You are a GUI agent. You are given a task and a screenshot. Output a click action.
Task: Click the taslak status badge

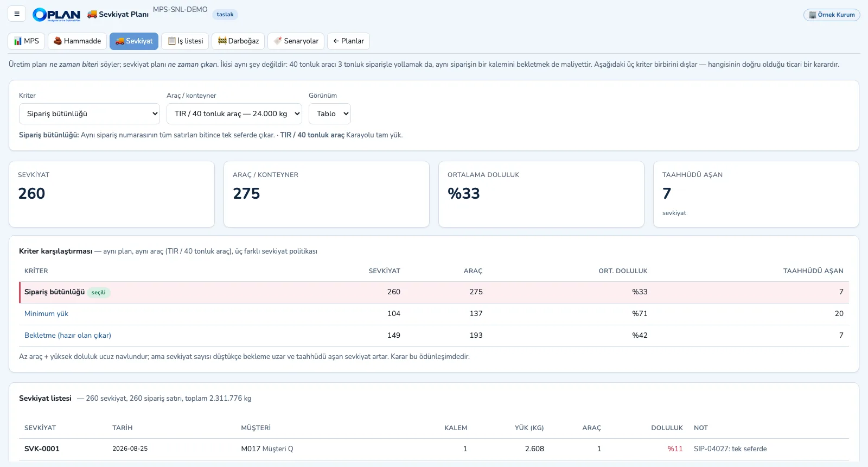tap(225, 15)
